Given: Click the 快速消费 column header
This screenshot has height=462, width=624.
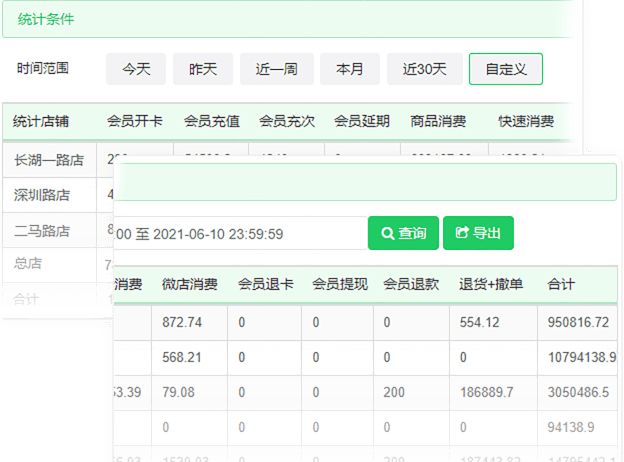Looking at the screenshot, I should pos(526,122).
